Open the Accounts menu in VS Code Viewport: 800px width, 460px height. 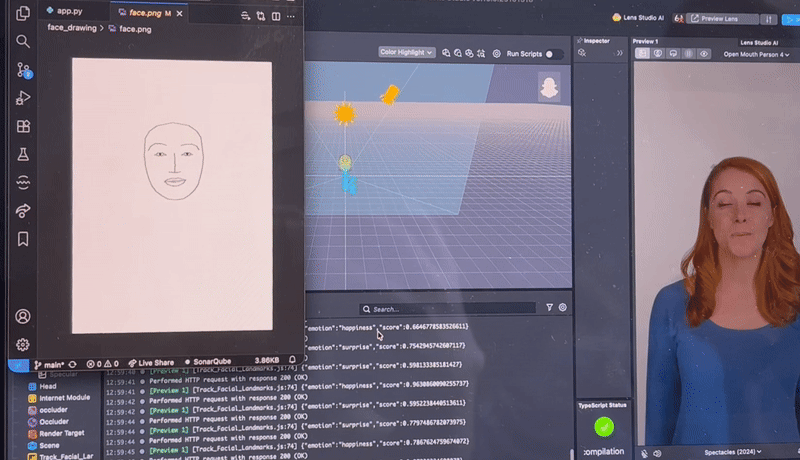[x=22, y=317]
